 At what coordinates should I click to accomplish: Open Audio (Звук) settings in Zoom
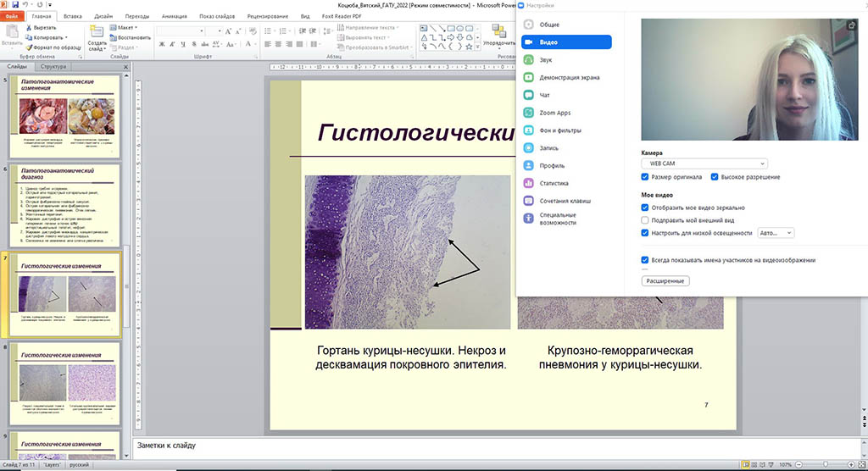click(565, 60)
